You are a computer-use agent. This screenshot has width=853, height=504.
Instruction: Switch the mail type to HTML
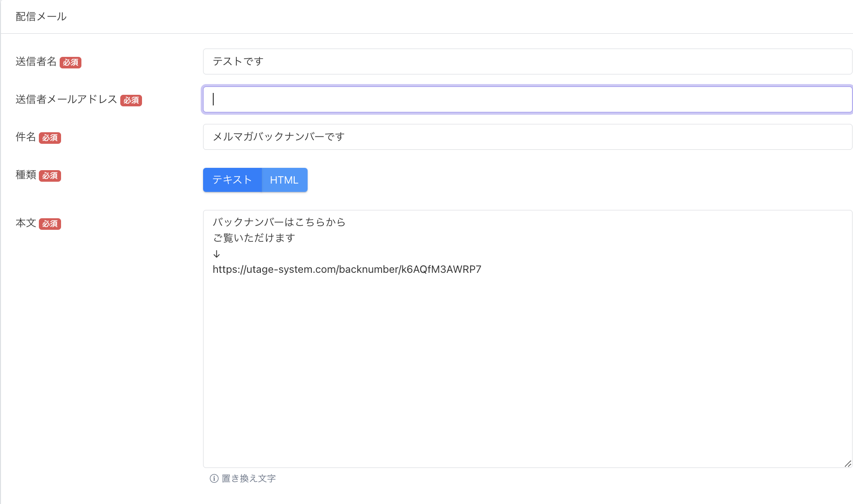tap(284, 180)
